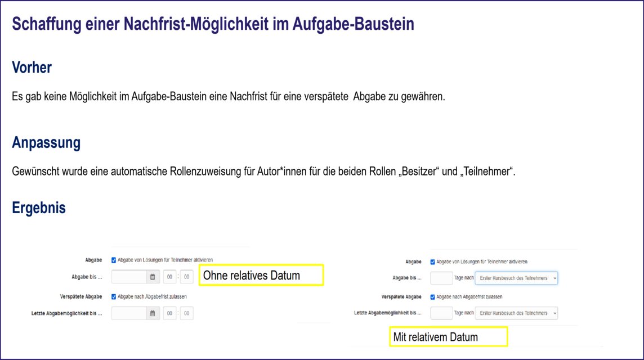Click hour field in left 'Letzte Abgabemöglichkeit' row
This screenshot has height=360, width=644.
click(x=169, y=313)
